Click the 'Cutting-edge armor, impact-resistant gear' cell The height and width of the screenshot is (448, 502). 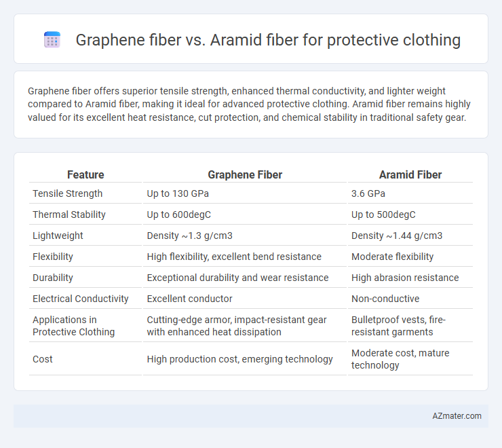(237, 326)
